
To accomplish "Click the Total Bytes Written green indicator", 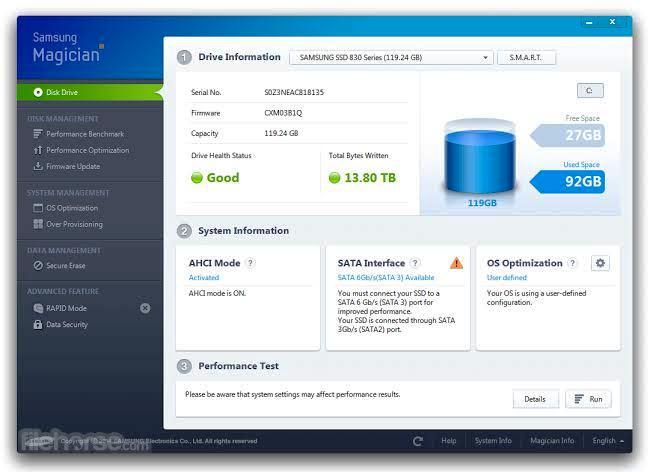I will tap(334, 178).
